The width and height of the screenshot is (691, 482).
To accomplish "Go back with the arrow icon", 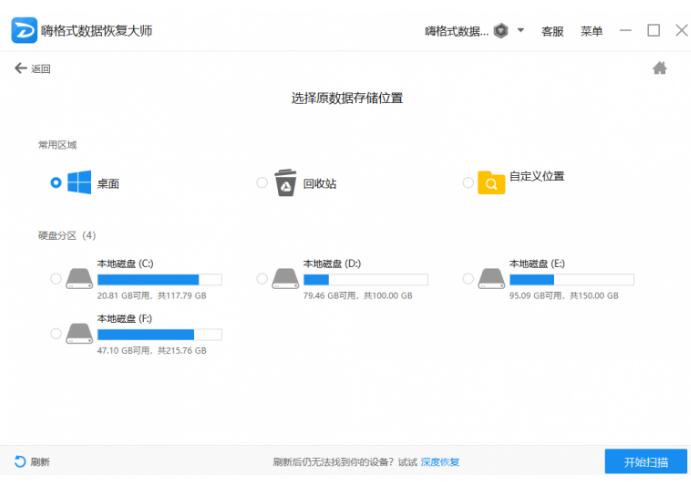I will (x=20, y=68).
